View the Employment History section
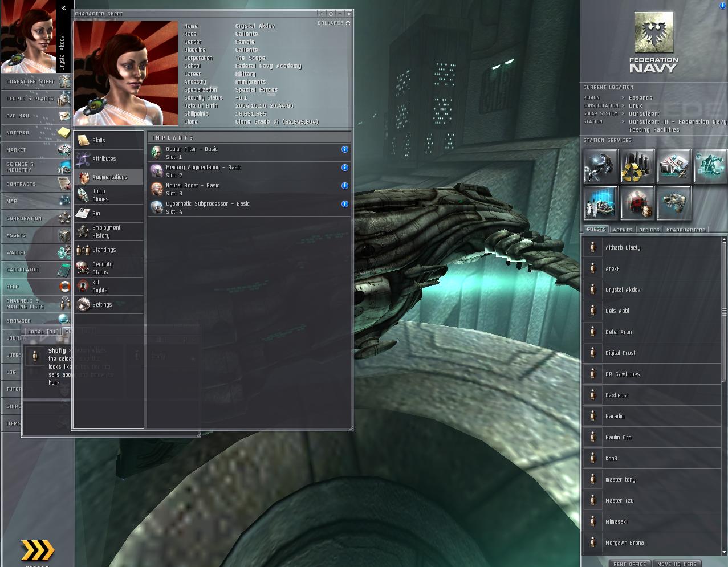The image size is (728, 567). click(108, 231)
